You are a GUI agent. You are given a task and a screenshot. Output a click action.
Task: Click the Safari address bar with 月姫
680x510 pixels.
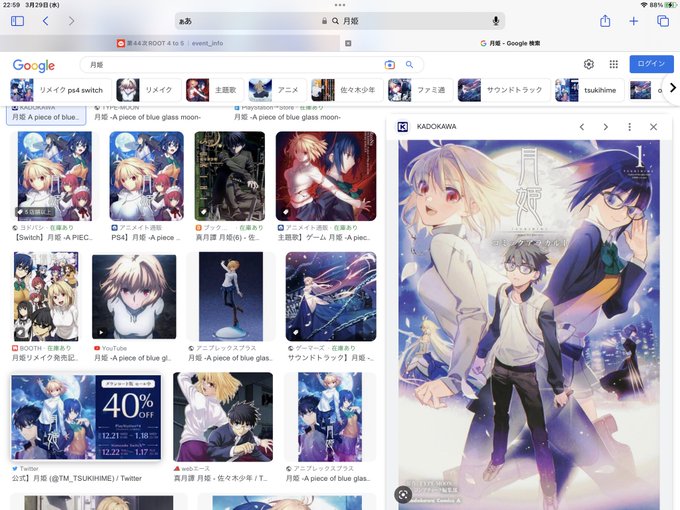click(340, 21)
